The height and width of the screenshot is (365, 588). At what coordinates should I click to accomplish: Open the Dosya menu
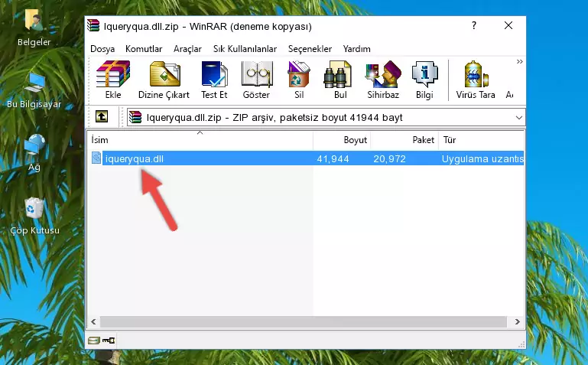point(102,49)
